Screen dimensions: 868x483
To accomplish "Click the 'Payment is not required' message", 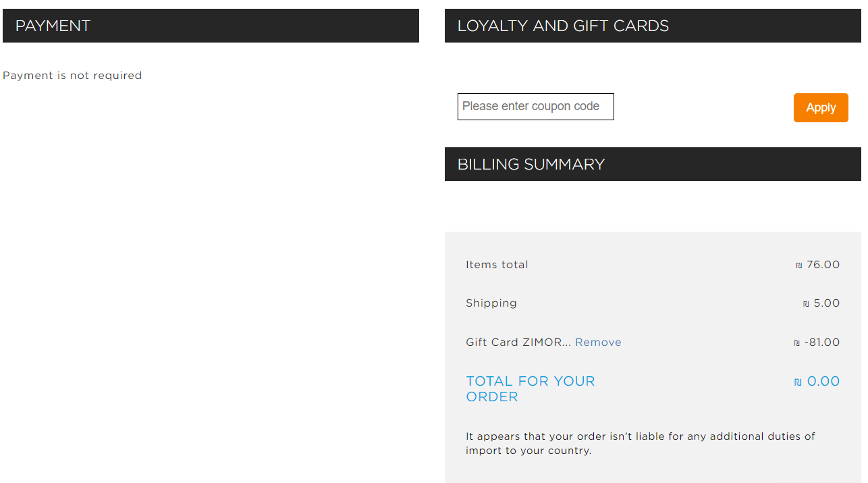I will coord(72,76).
